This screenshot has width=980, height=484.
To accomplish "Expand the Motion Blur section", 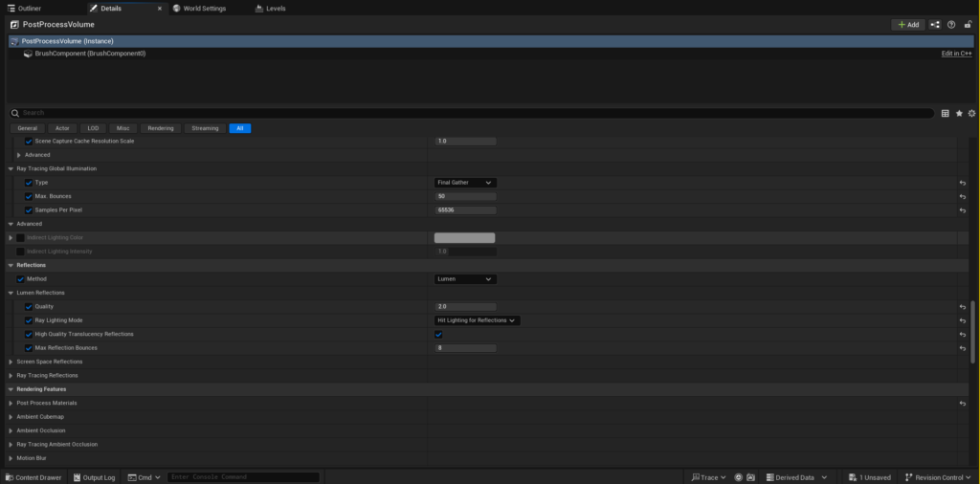I will (x=11, y=458).
